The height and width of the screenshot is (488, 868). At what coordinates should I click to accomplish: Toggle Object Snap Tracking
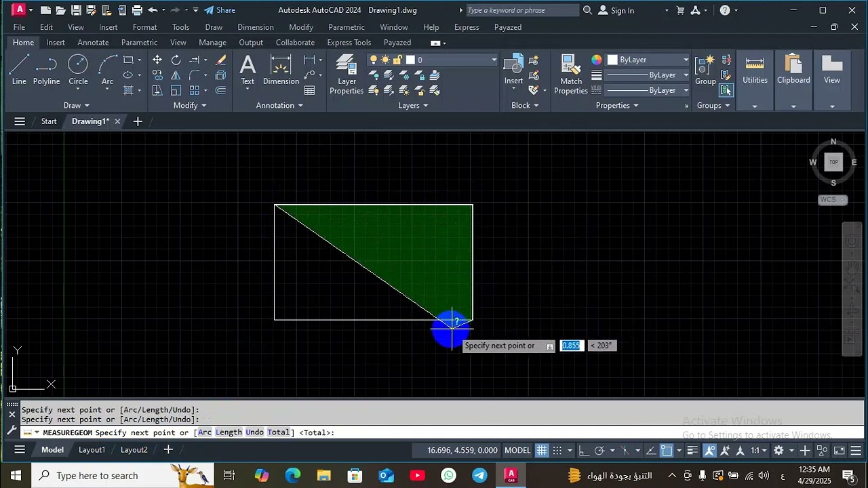click(651, 450)
